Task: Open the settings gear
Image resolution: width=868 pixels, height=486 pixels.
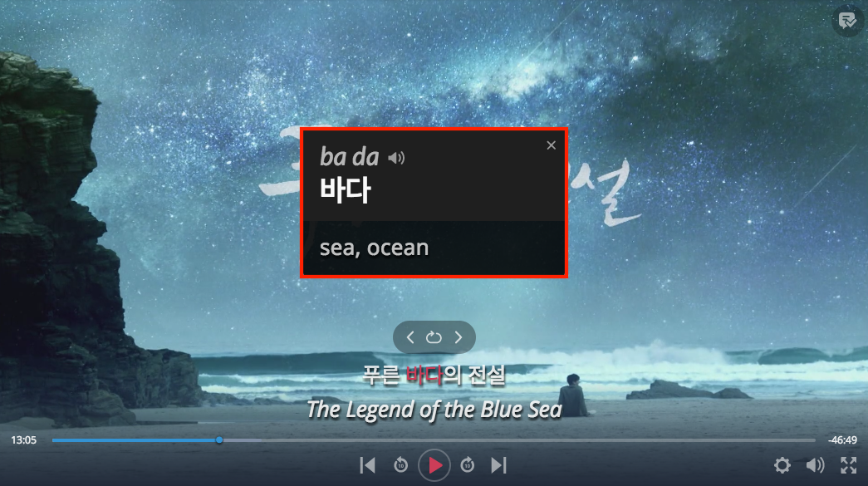Action: point(782,465)
